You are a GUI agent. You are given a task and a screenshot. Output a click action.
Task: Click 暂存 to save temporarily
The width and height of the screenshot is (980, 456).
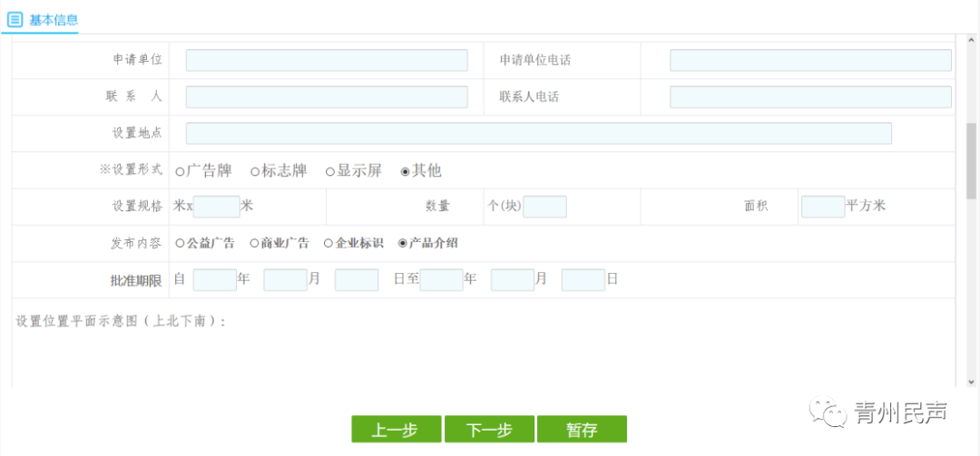pyautogui.click(x=582, y=430)
